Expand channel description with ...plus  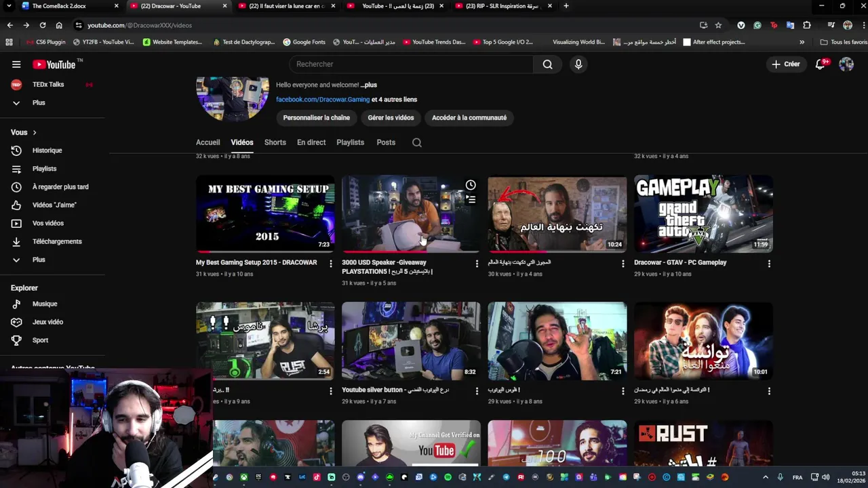tap(368, 85)
